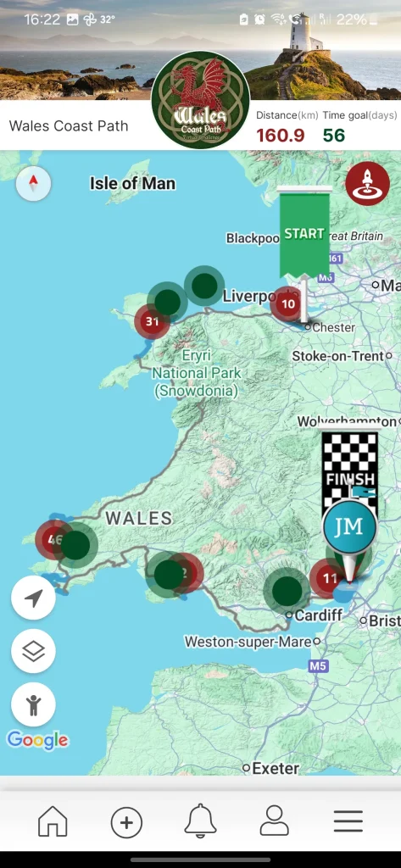The image size is (401, 868).
Task: Tap the red marker numbered 11
Action: point(329,578)
